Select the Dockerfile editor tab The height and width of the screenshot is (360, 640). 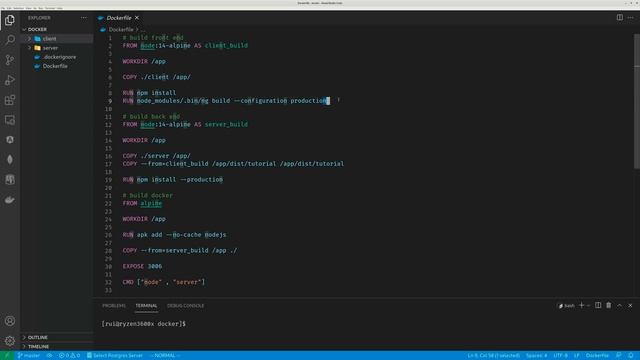[x=119, y=18]
